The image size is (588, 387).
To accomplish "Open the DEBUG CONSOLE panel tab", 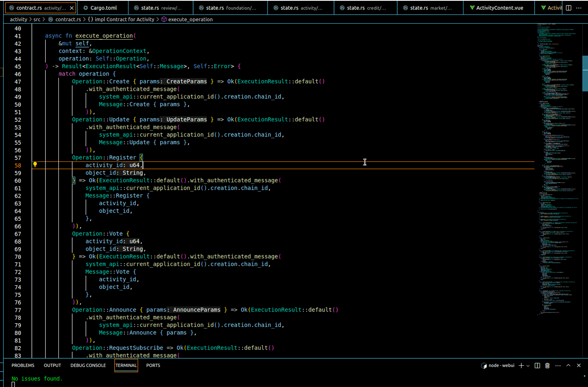I will pyautogui.click(x=88, y=365).
